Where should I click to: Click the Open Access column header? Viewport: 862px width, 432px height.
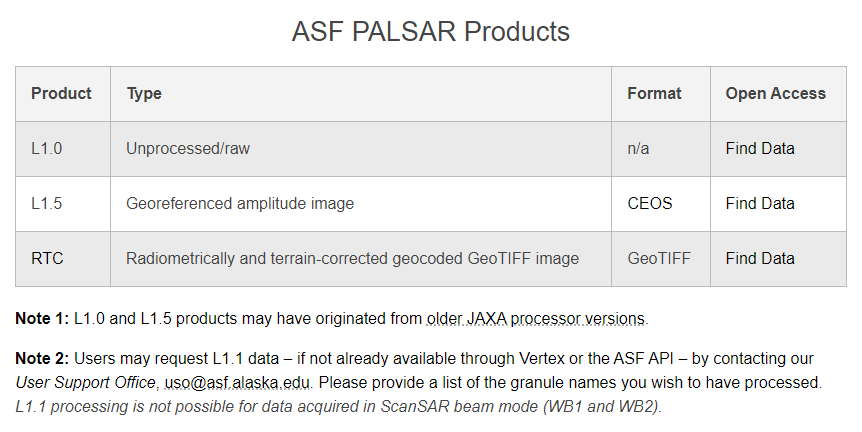(776, 93)
